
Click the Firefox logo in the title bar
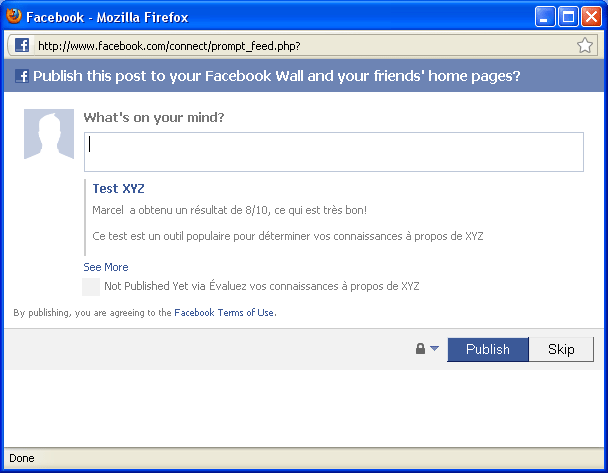[x=14, y=16]
